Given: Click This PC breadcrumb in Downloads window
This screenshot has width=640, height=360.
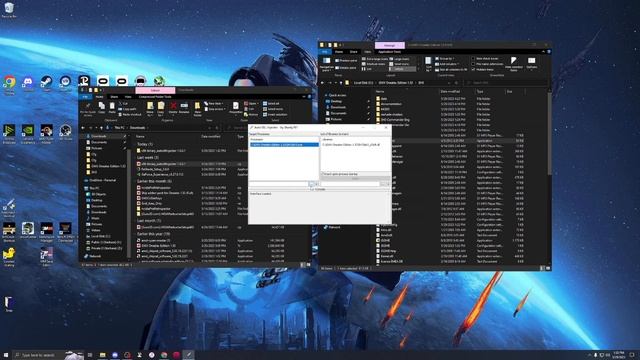Looking at the screenshot, I should pyautogui.click(x=119, y=128).
